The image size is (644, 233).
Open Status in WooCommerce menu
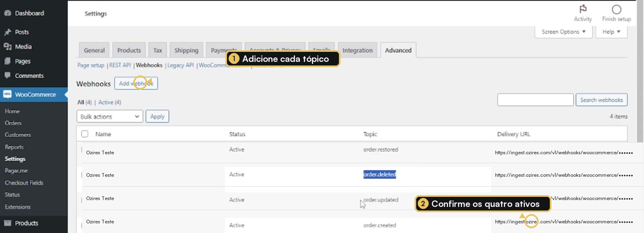pyautogui.click(x=12, y=195)
